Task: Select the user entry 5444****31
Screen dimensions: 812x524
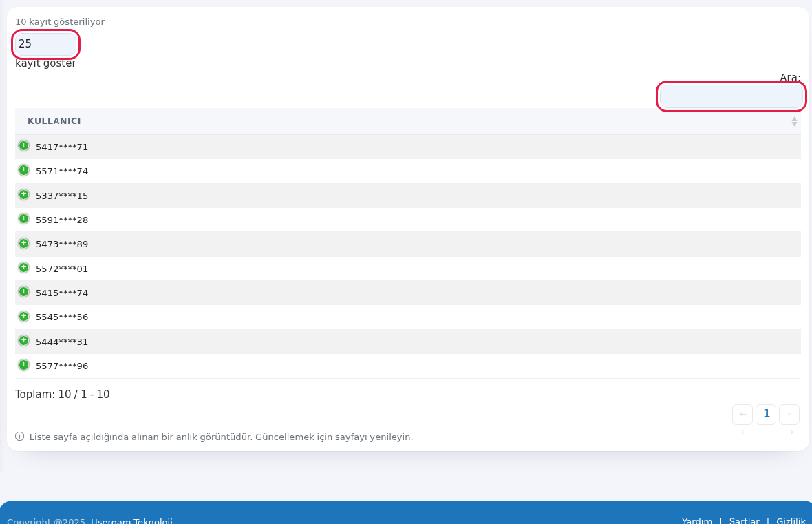Action: 62,342
